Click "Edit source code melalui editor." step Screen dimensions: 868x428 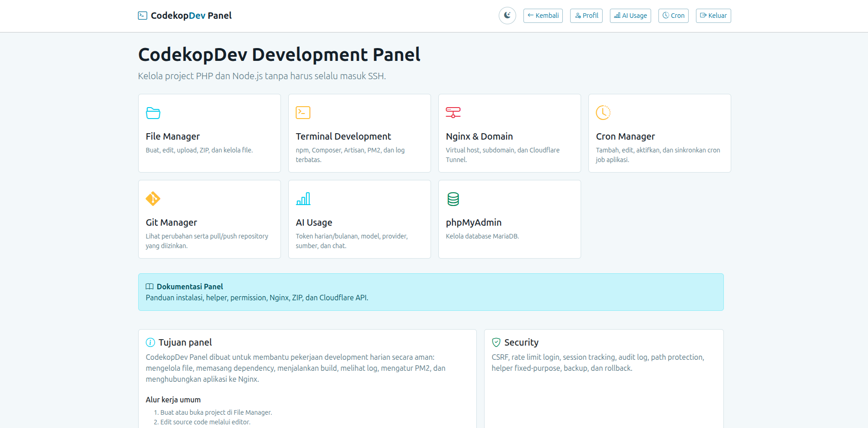coord(205,422)
